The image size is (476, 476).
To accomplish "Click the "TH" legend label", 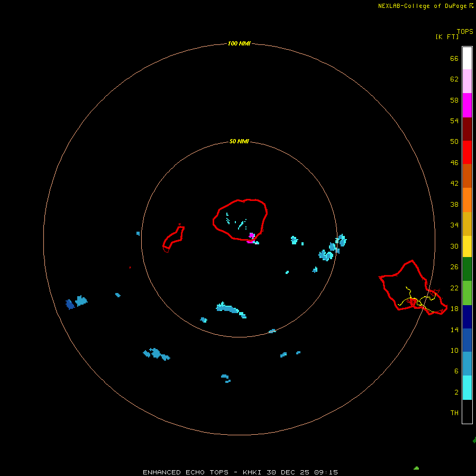I will pos(454,413).
